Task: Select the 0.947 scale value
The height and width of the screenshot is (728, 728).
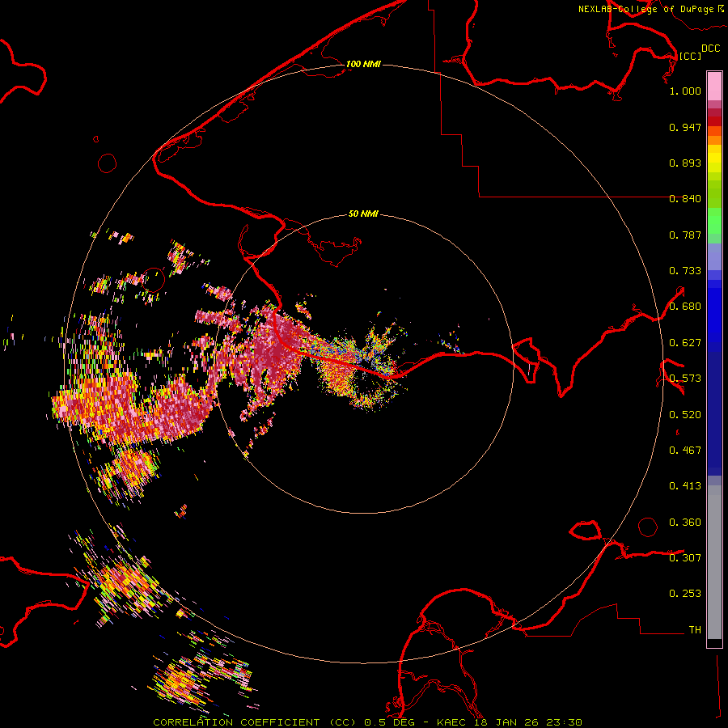Action: [685, 127]
